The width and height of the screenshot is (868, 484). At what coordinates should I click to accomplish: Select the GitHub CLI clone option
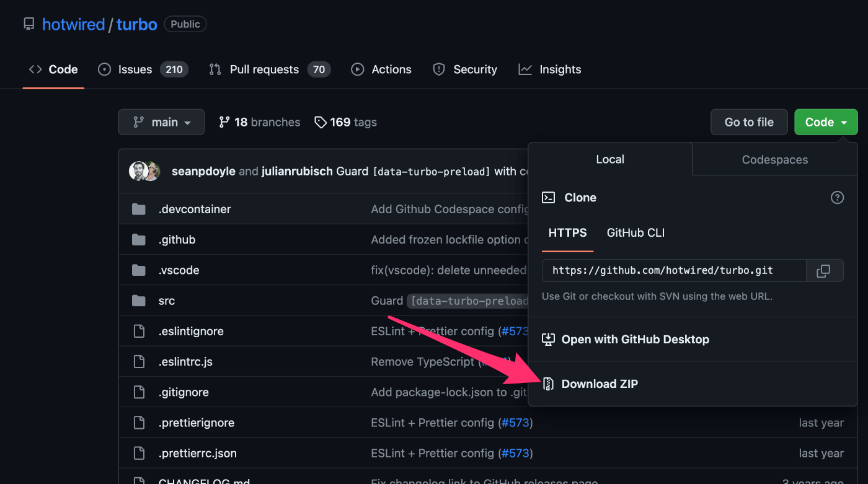(635, 233)
